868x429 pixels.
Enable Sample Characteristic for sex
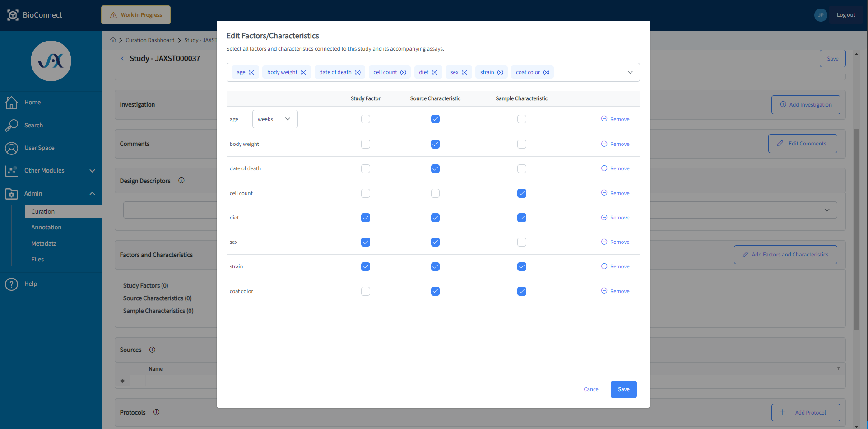521,242
